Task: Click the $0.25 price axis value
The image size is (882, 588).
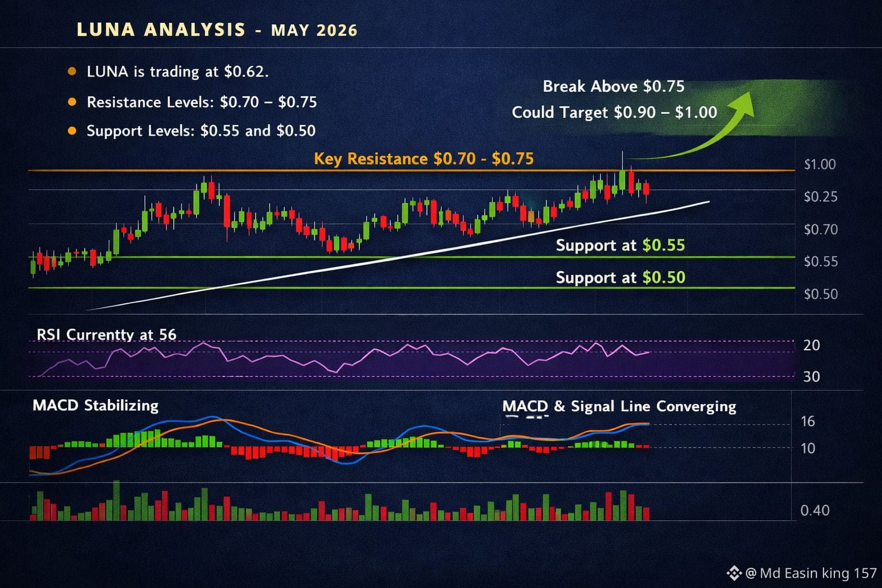Action: coord(821,197)
